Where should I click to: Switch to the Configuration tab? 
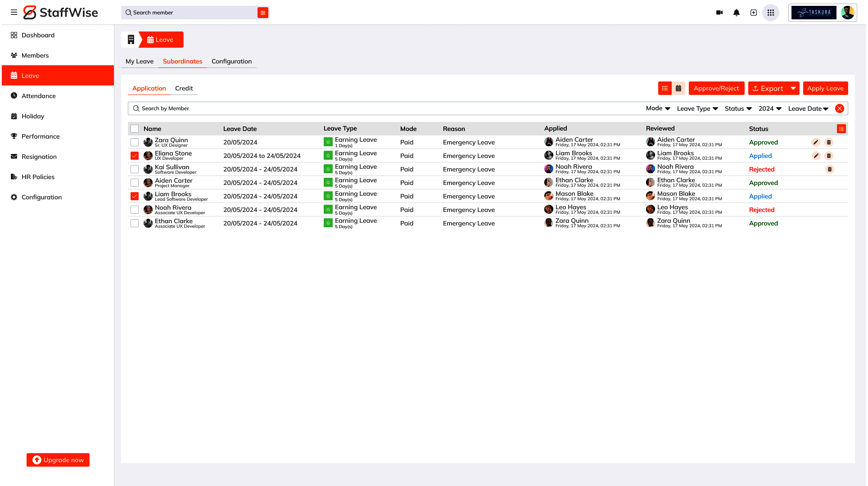231,61
